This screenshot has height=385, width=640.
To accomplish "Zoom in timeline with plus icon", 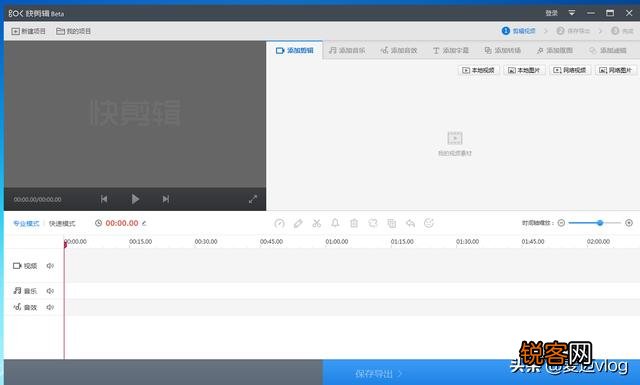I will [629, 223].
